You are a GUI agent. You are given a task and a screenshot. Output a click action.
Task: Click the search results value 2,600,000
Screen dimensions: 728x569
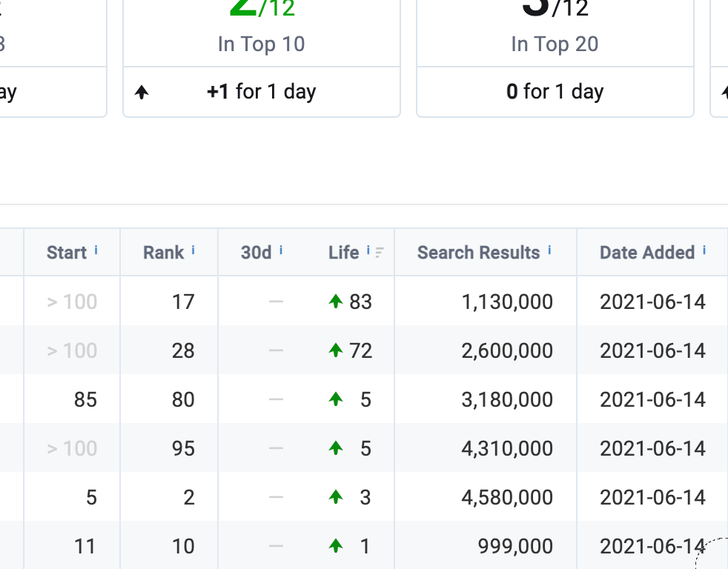(507, 351)
